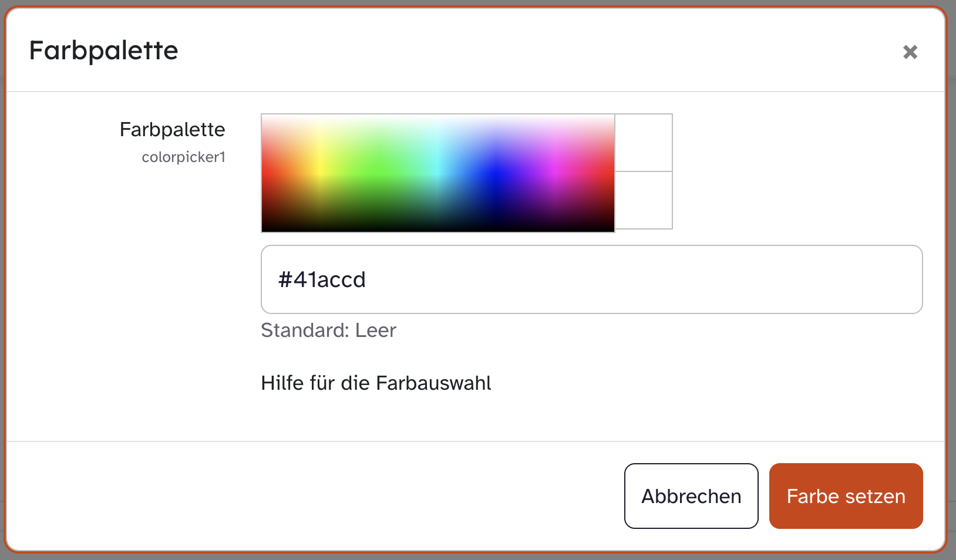The height and width of the screenshot is (560, 956).
Task: Click the Hilfe für die Farbauswahl text
Action: tap(376, 383)
